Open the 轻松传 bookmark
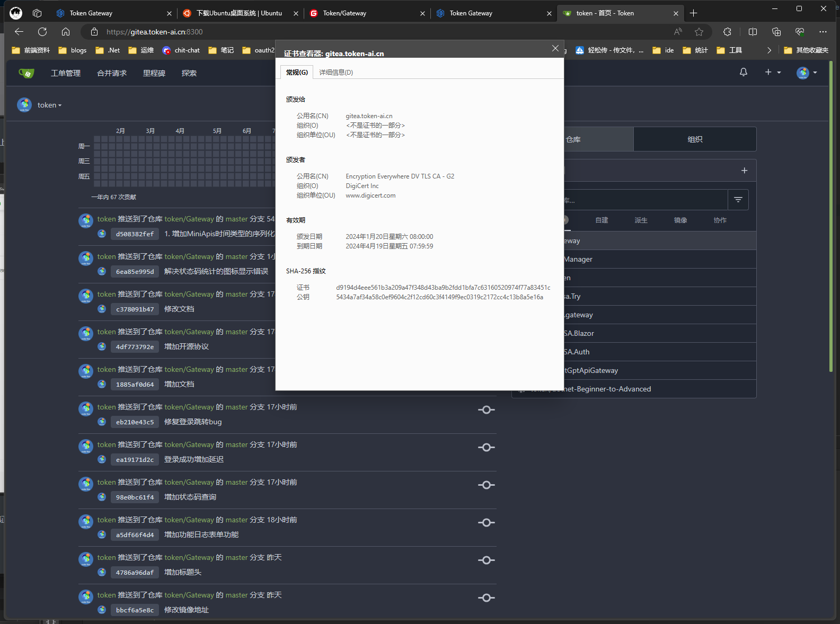Image resolution: width=840 pixels, height=624 pixels. [609, 50]
